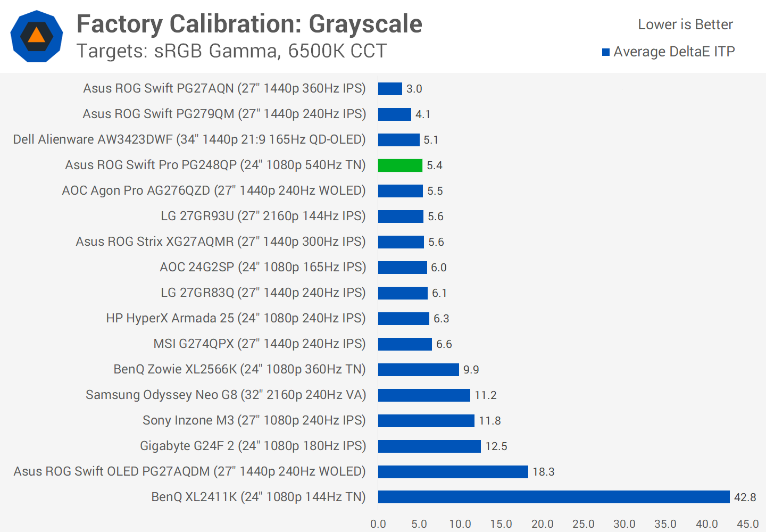This screenshot has height=532, width=766.
Task: Click the Targets: sRGB Gamma subtitle
Action: pyautogui.click(x=231, y=51)
